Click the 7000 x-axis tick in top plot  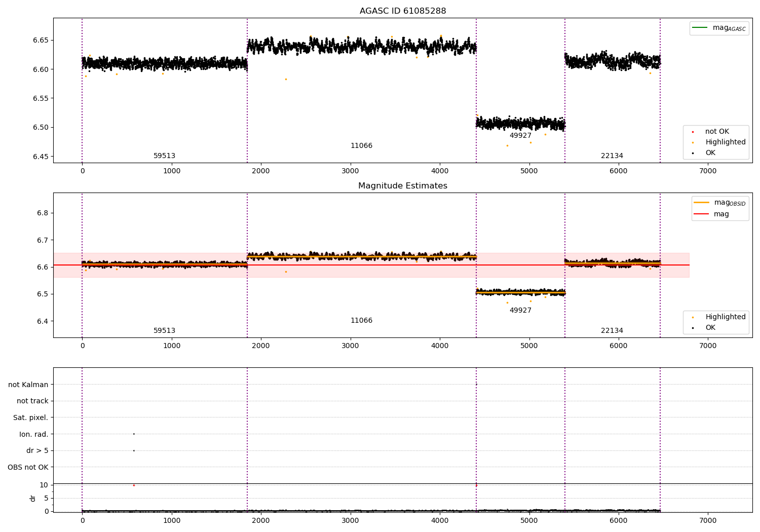pyautogui.click(x=708, y=171)
